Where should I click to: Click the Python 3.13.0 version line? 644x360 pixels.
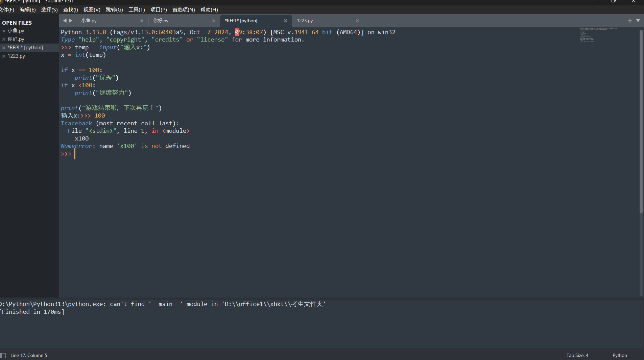pos(228,32)
